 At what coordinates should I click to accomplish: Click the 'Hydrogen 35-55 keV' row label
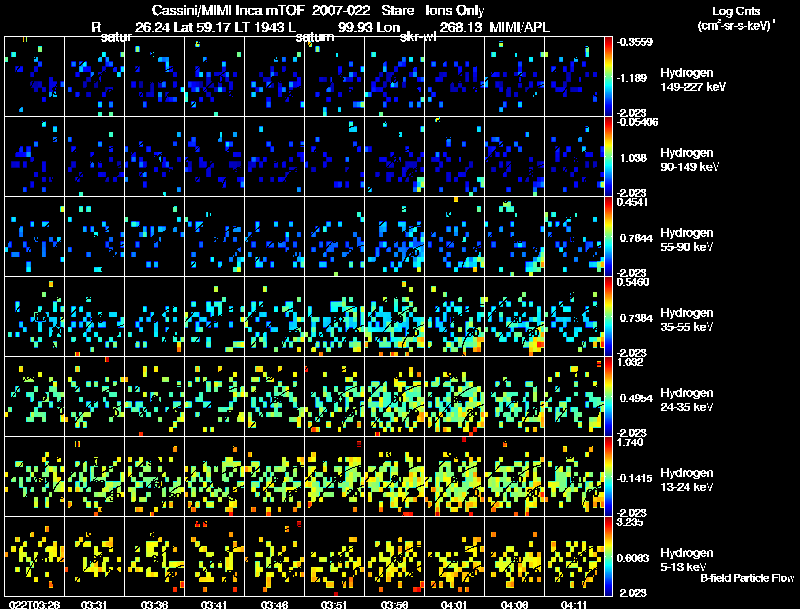(686, 320)
